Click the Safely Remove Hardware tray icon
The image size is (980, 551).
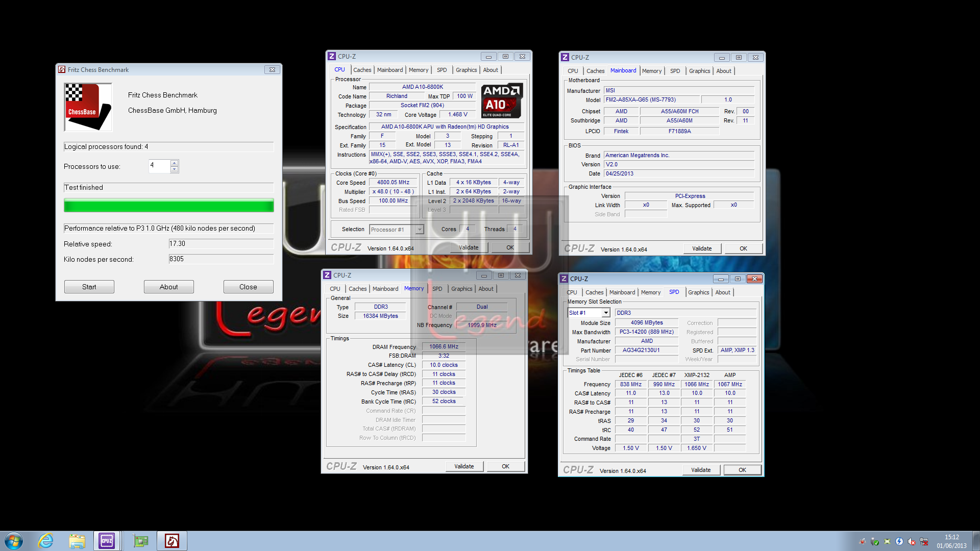[874, 541]
